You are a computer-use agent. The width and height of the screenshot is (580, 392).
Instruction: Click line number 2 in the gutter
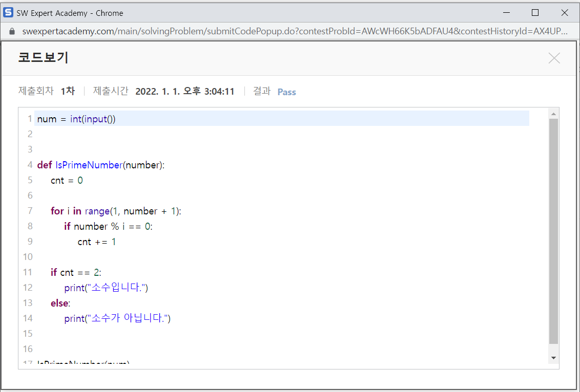pos(30,134)
